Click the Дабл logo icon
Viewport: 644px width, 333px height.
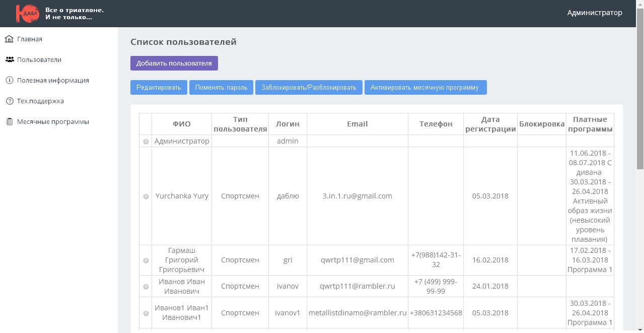pos(27,14)
